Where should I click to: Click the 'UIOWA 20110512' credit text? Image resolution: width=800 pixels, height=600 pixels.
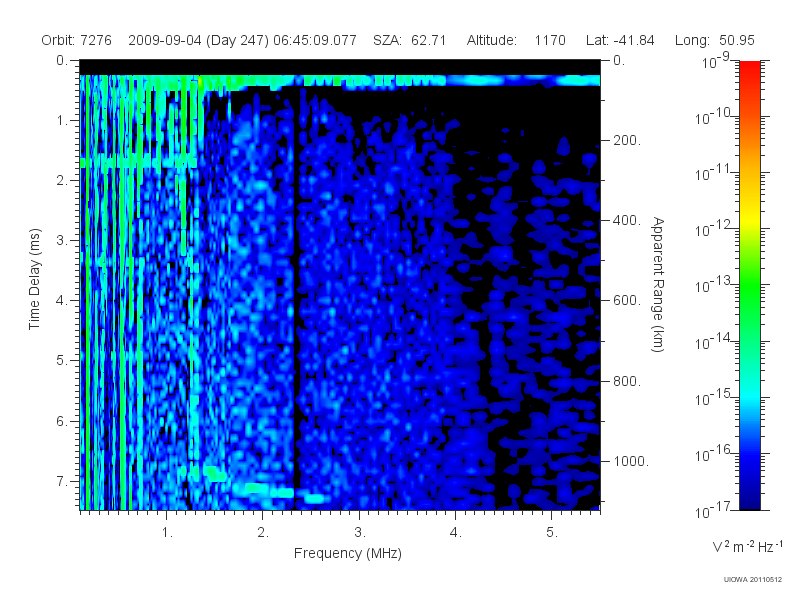point(753,580)
